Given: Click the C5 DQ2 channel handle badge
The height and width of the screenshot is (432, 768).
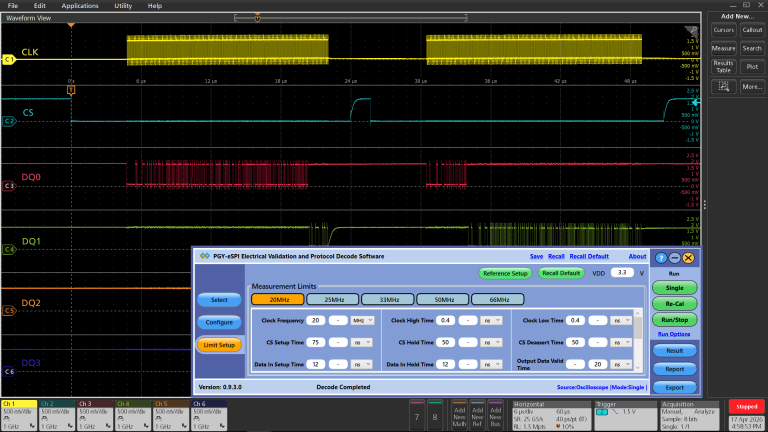Looking at the screenshot, I should pyautogui.click(x=9, y=311).
